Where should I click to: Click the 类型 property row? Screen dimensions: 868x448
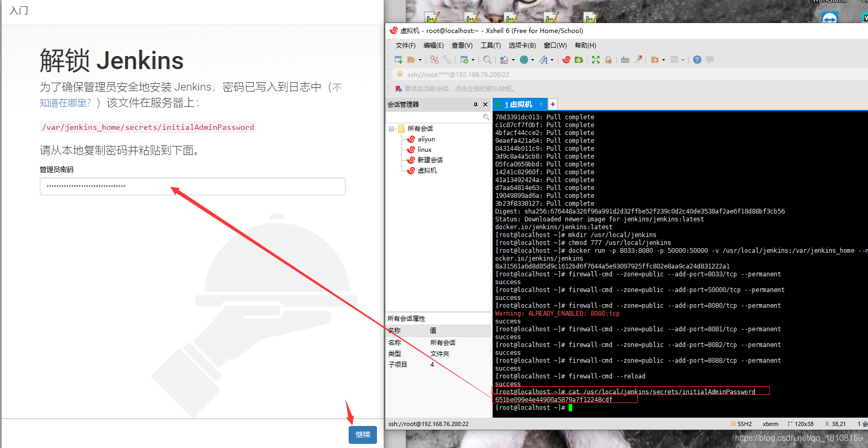coord(438,354)
